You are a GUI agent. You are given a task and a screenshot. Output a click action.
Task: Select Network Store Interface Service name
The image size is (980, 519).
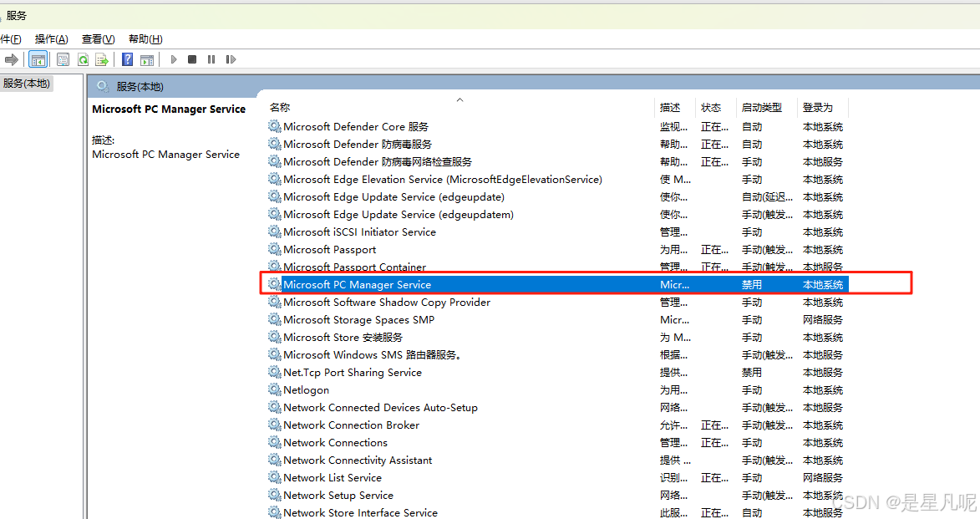click(361, 511)
